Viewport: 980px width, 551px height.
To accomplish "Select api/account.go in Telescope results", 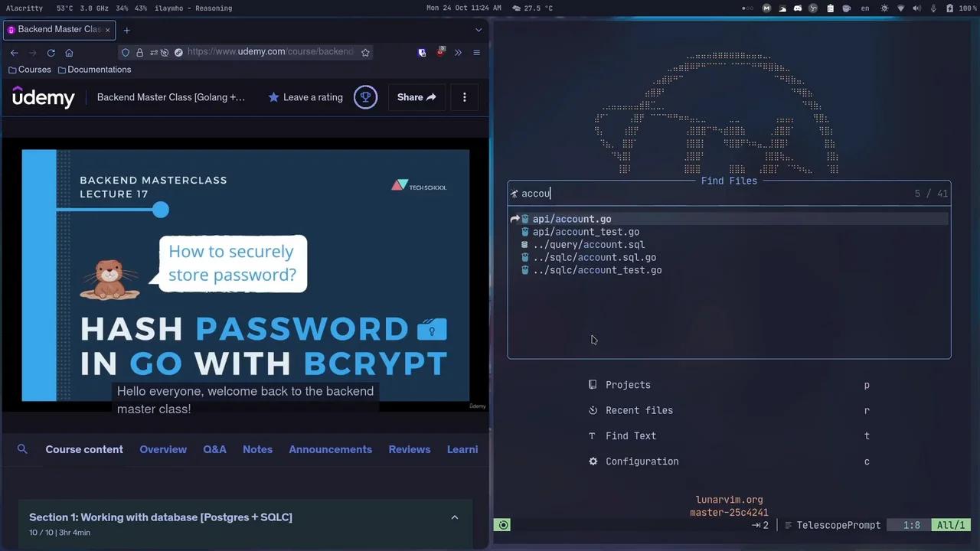I will tap(572, 219).
